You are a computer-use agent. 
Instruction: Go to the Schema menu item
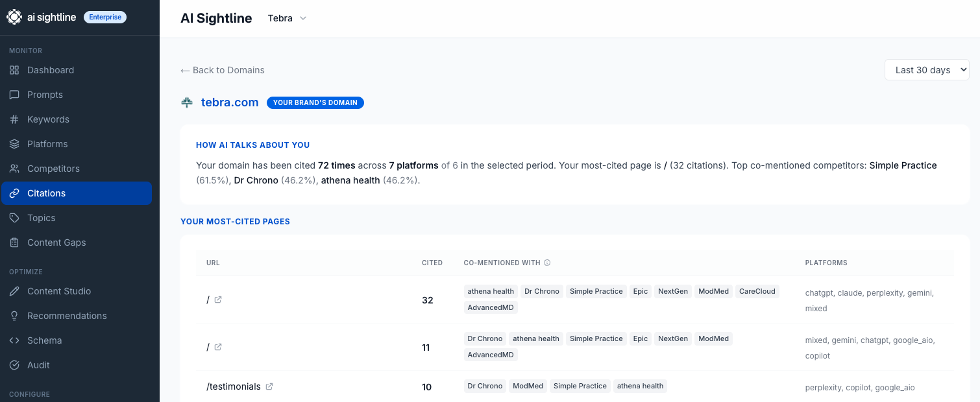click(44, 340)
